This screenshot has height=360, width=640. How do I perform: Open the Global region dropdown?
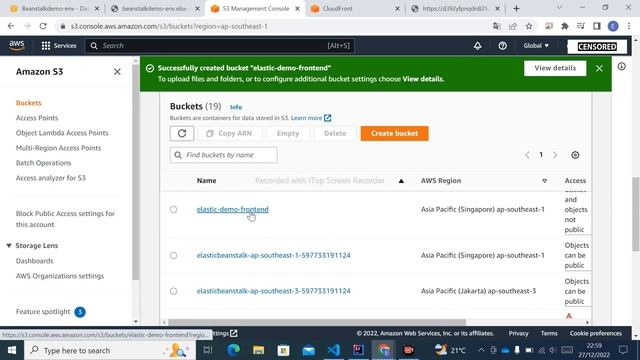tap(536, 46)
